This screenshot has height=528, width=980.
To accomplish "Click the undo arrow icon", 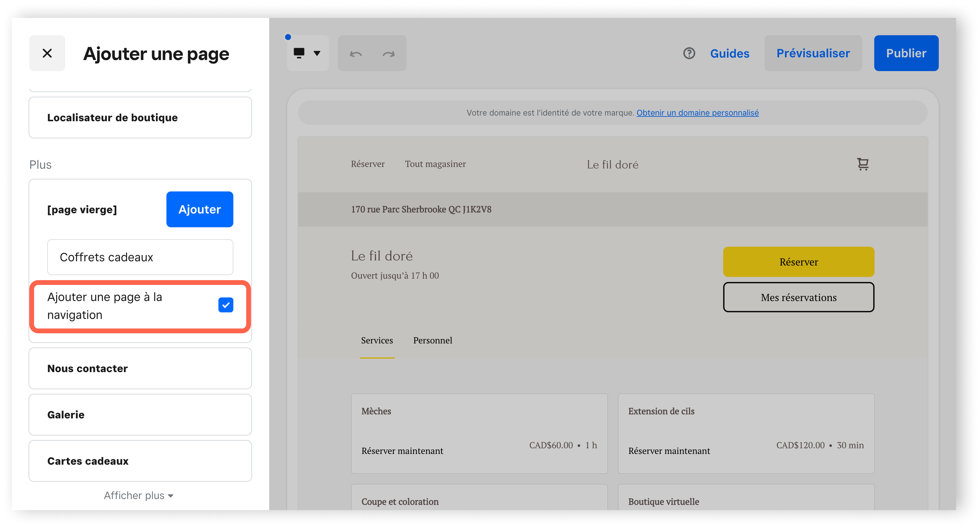I will tap(356, 54).
